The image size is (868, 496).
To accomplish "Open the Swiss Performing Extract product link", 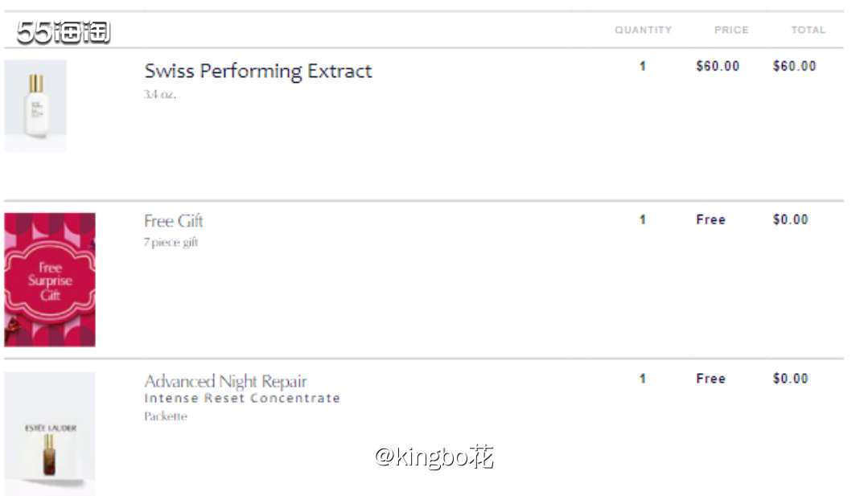I will 257,71.
